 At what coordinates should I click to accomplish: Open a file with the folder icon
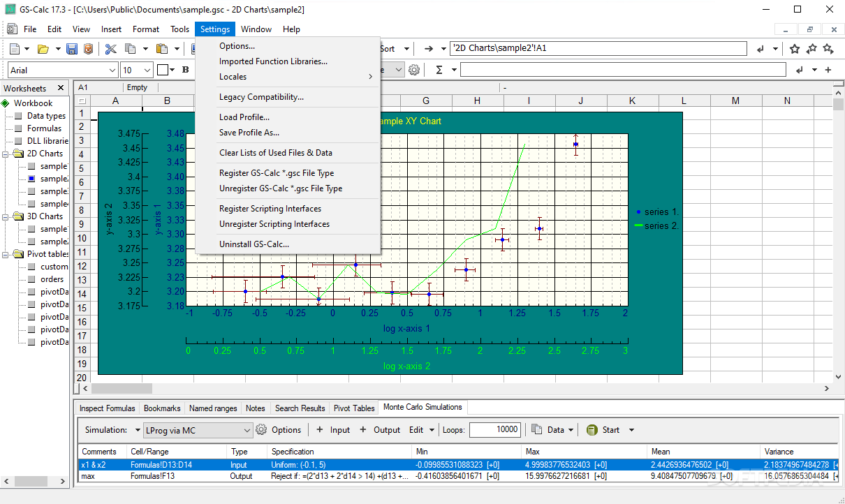(x=43, y=49)
